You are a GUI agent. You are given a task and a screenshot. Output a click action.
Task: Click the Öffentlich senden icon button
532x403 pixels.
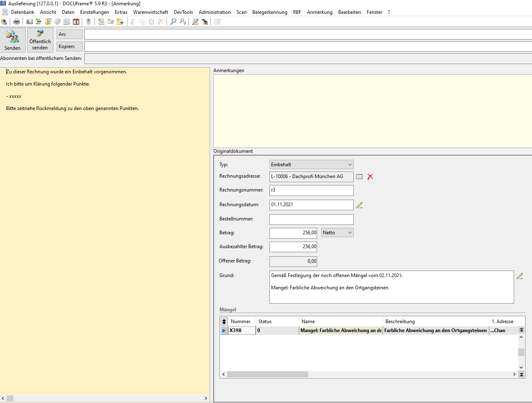click(40, 40)
